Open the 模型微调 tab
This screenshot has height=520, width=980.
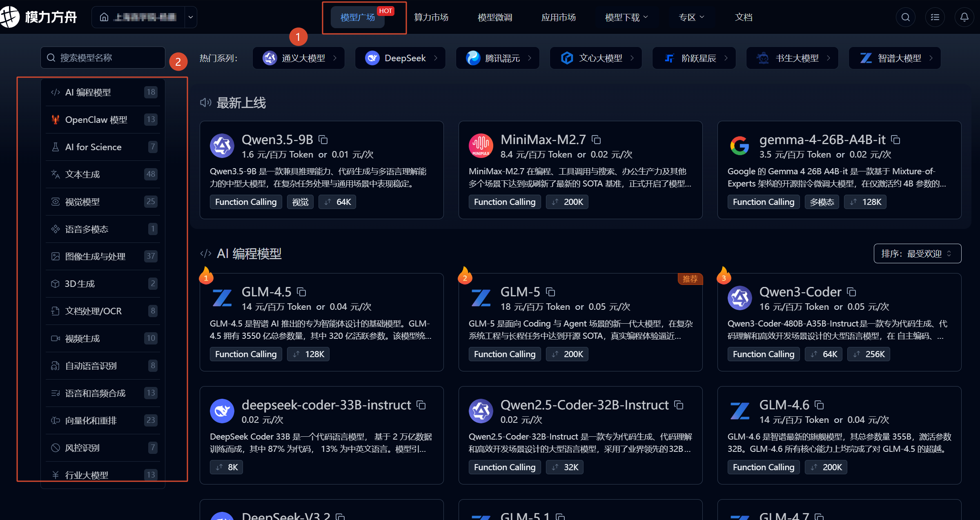pos(494,17)
